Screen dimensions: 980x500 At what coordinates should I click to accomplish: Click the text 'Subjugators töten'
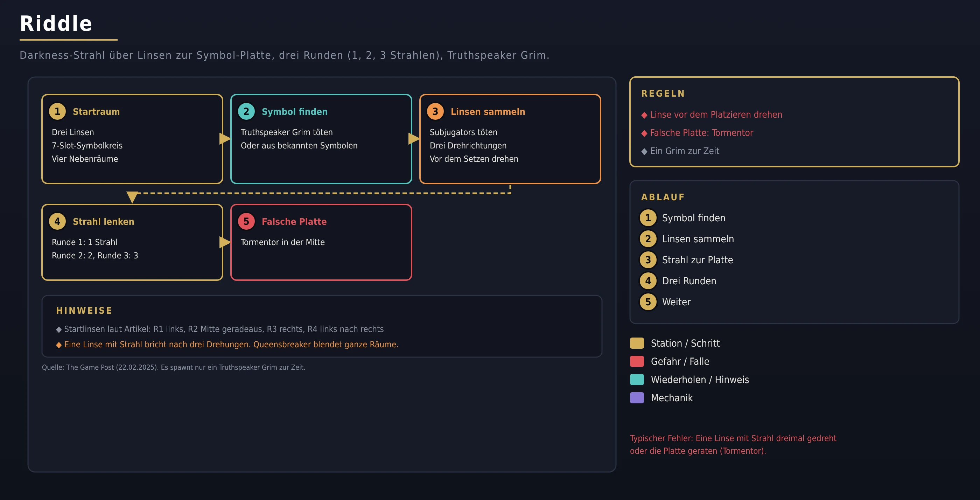click(x=463, y=132)
